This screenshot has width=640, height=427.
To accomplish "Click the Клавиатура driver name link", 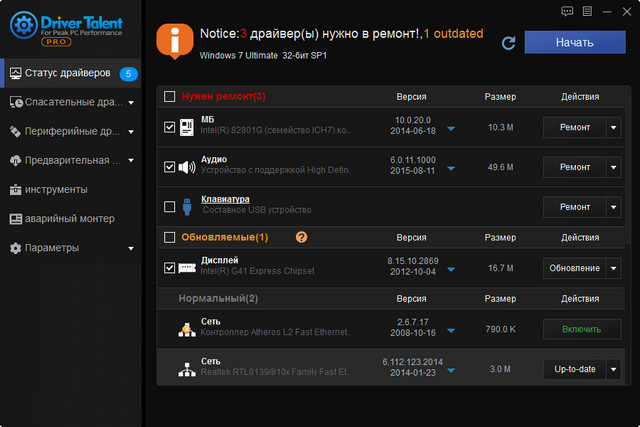I will pos(225,199).
